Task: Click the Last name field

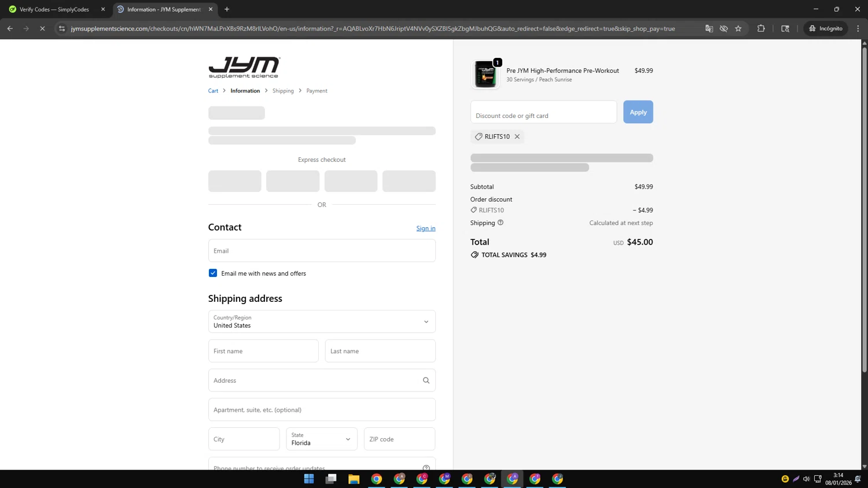Action: pos(380,351)
